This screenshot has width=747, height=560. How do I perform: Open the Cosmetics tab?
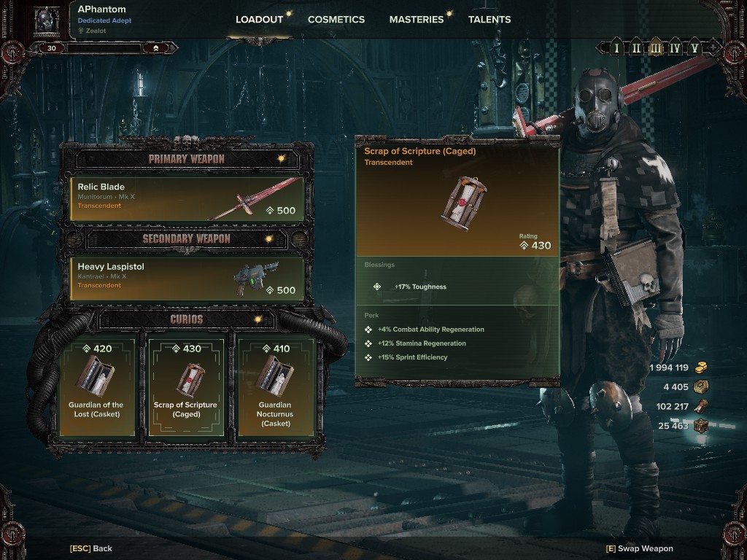pos(336,20)
